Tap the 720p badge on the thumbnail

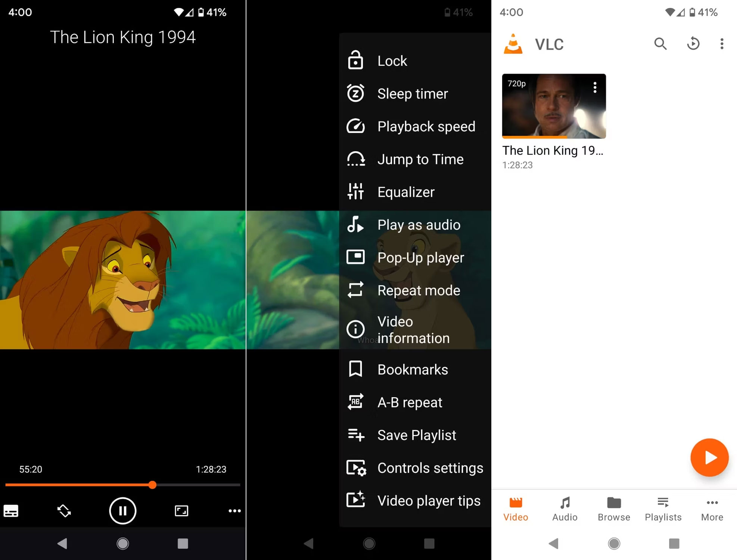pyautogui.click(x=516, y=84)
